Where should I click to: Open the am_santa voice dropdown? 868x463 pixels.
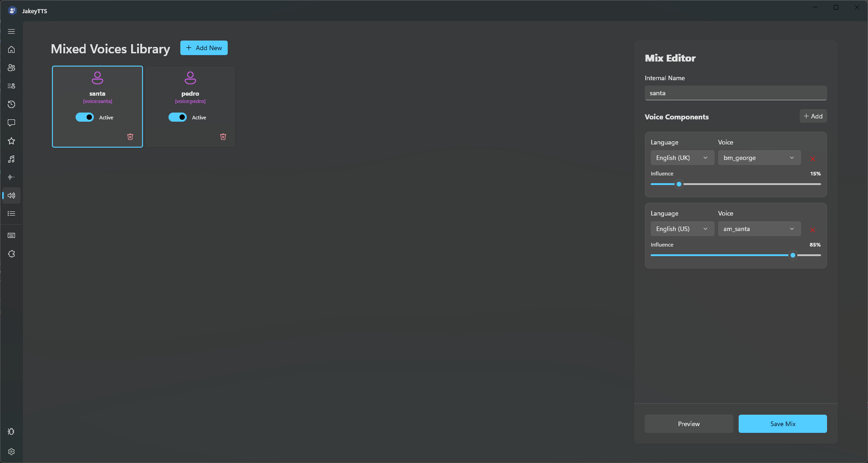point(759,229)
